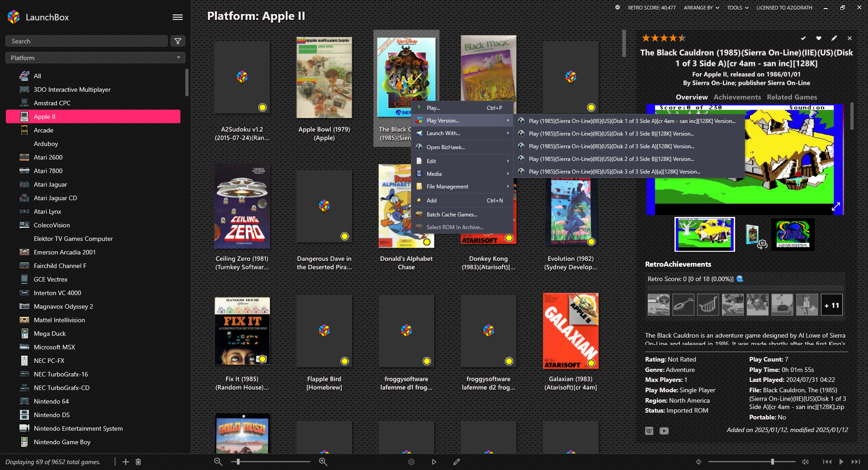Viewport: 868px width, 470px height.
Task: Zoom in using the magnifier plus icon
Action: 323,462
